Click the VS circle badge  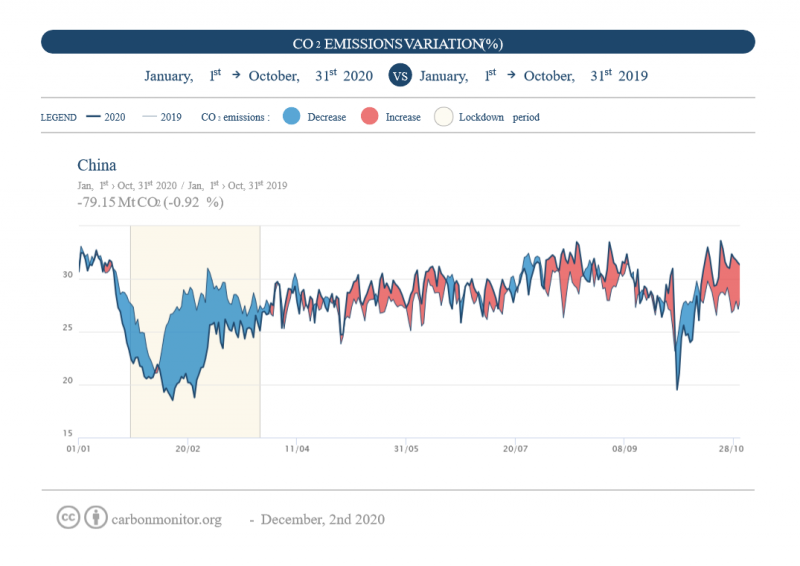[x=400, y=76]
